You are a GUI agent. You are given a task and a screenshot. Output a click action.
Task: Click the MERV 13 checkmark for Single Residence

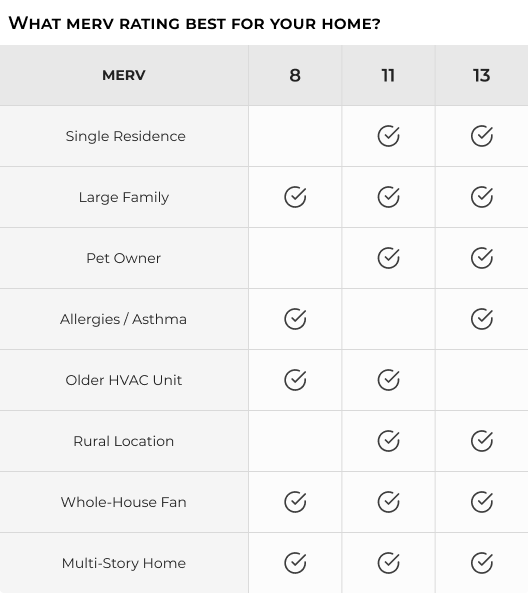click(x=482, y=136)
